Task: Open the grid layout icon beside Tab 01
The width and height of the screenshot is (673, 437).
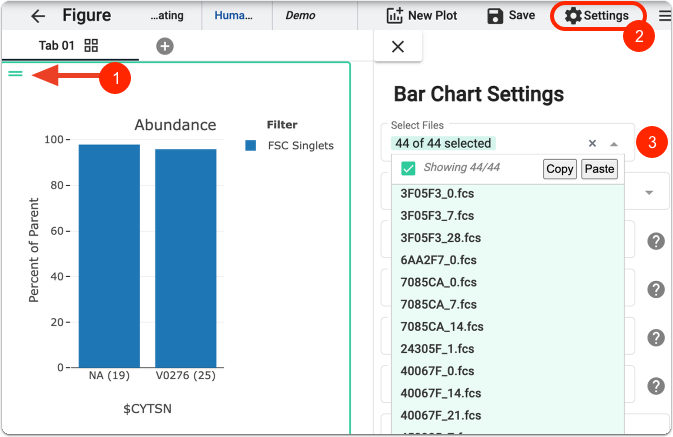Action: [x=91, y=46]
